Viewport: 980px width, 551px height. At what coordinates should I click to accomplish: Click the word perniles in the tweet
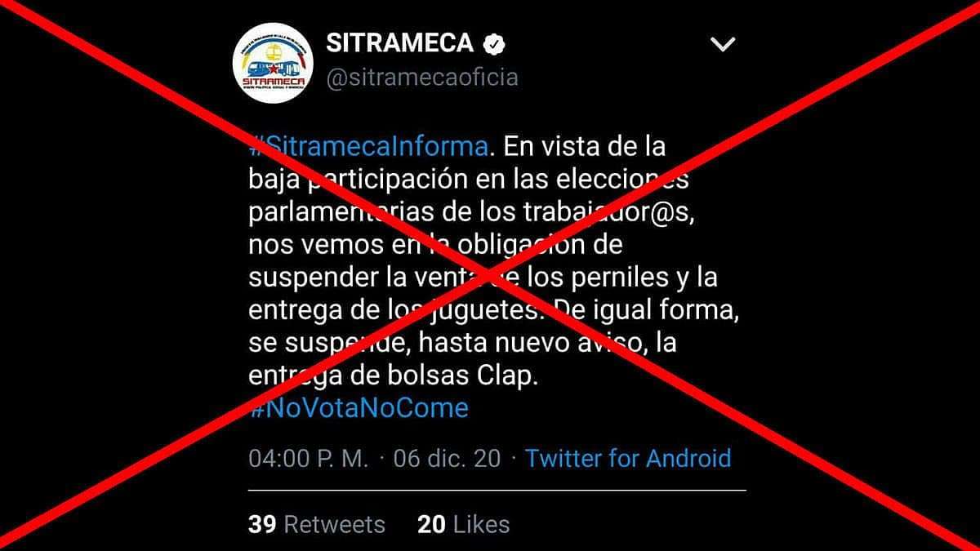click(x=614, y=278)
